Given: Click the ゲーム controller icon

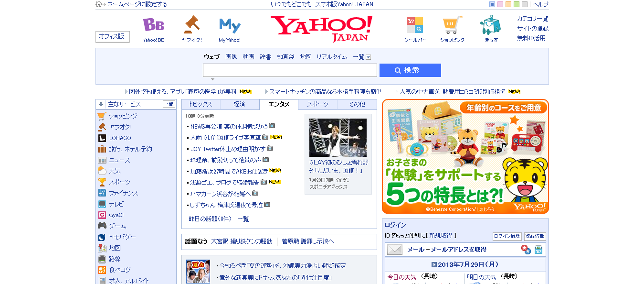Looking at the screenshot, I should [x=102, y=226].
